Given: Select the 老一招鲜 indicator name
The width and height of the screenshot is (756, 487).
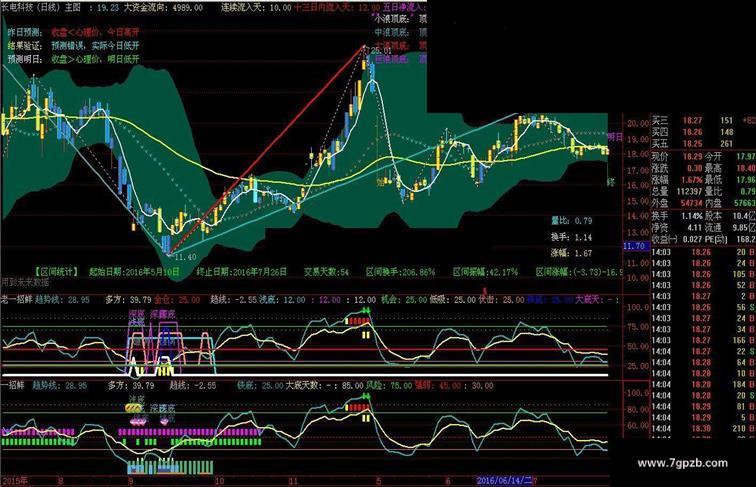Looking at the screenshot, I should click(x=16, y=299).
